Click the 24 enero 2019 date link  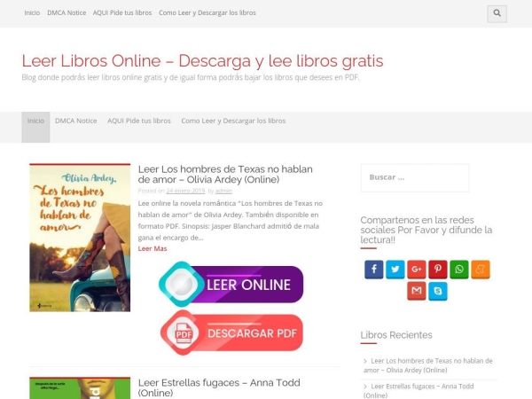click(185, 191)
